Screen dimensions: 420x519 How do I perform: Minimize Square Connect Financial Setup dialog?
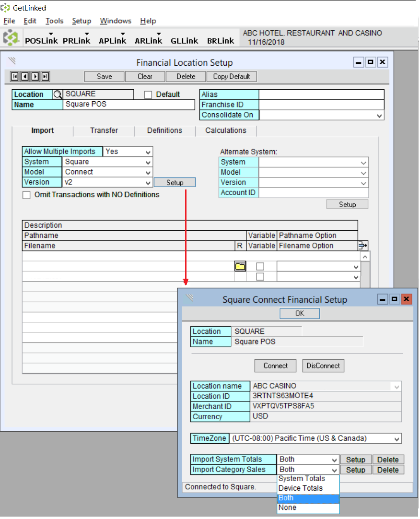click(x=383, y=299)
